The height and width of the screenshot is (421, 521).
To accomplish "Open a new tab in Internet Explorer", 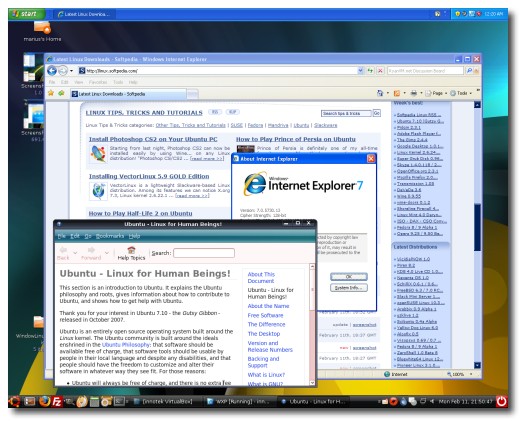I will pyautogui.click(x=192, y=94).
